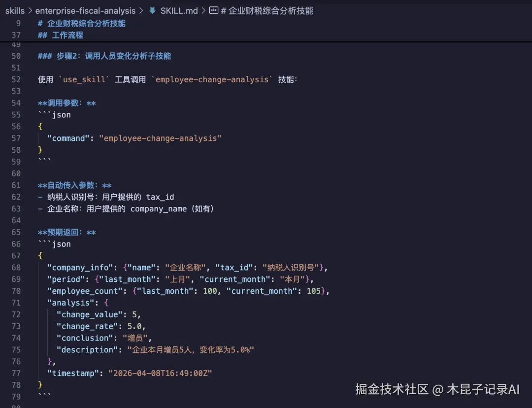Click 'tax_id' on line 62
532x408 pixels.
[x=160, y=197]
